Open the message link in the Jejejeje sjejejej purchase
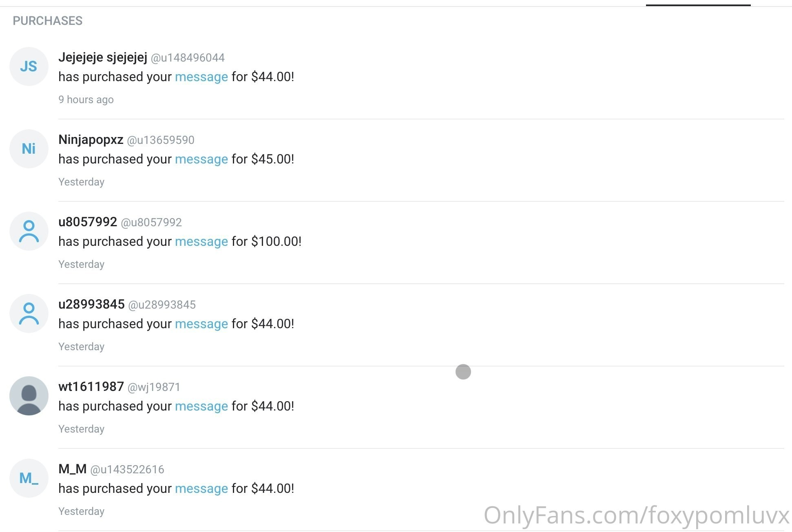Image resolution: width=792 pixels, height=532 pixels. point(201,77)
